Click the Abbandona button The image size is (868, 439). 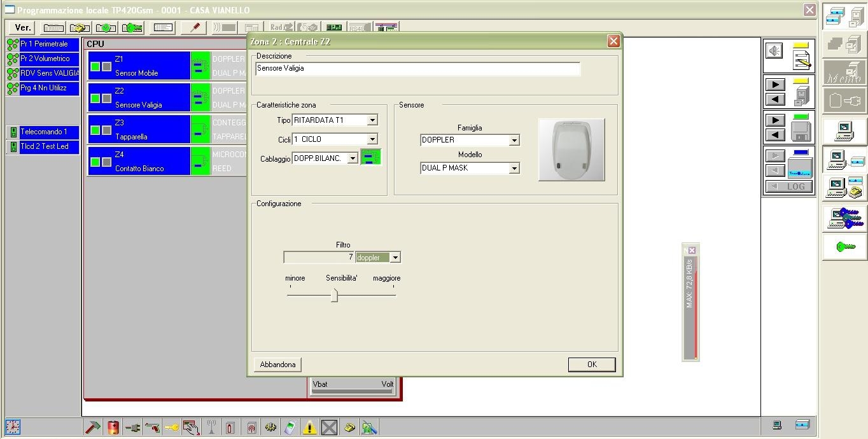277,365
